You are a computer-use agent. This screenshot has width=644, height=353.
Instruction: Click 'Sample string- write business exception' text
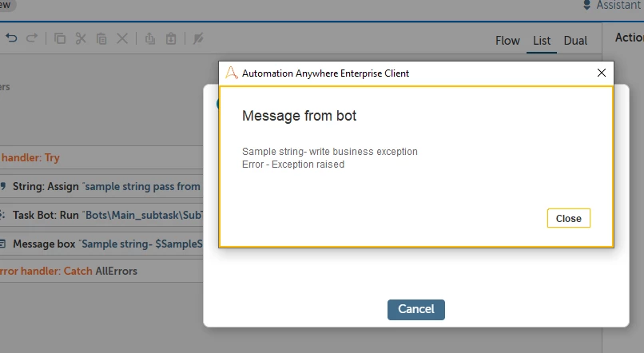(330, 152)
